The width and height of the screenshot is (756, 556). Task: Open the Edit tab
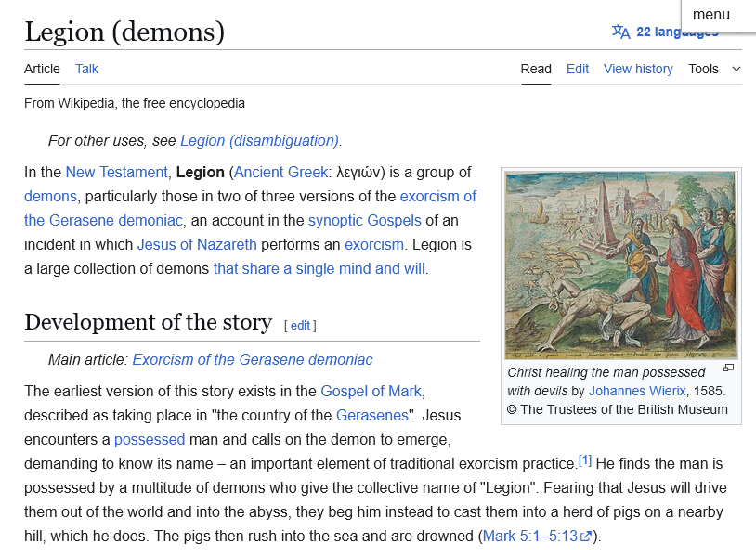point(578,69)
